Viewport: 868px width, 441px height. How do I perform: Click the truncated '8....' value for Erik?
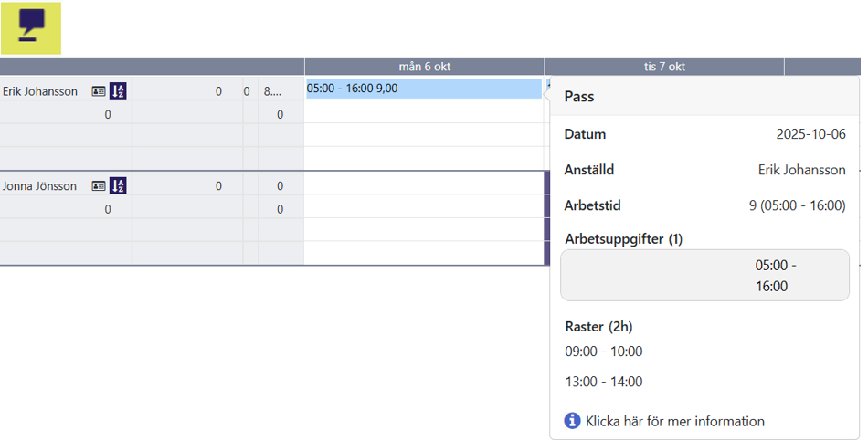pyautogui.click(x=272, y=91)
